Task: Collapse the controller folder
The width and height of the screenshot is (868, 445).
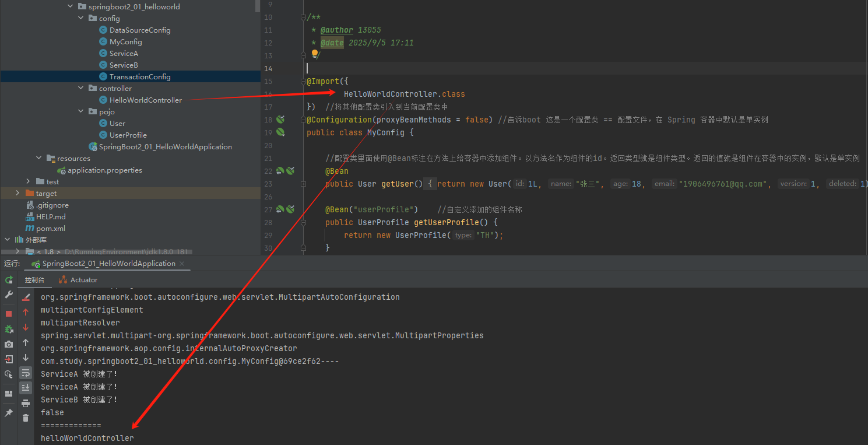Action: click(x=81, y=88)
